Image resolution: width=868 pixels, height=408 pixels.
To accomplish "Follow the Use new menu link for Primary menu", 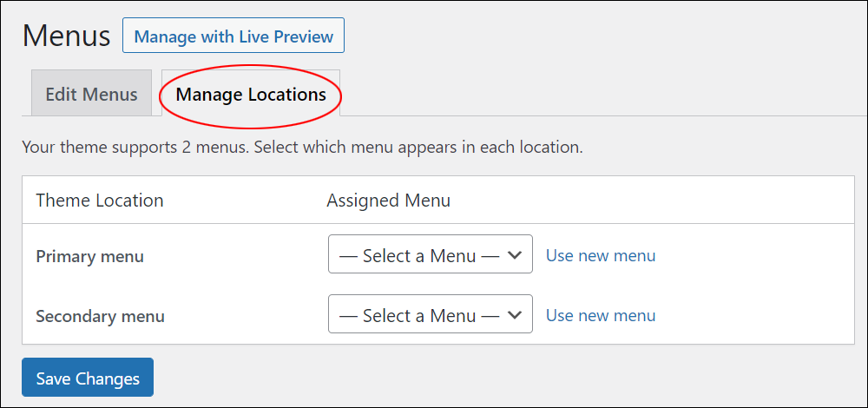I will [601, 255].
